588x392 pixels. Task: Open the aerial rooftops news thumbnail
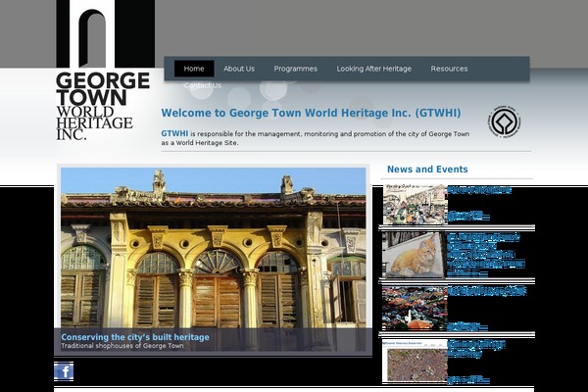tap(415, 309)
